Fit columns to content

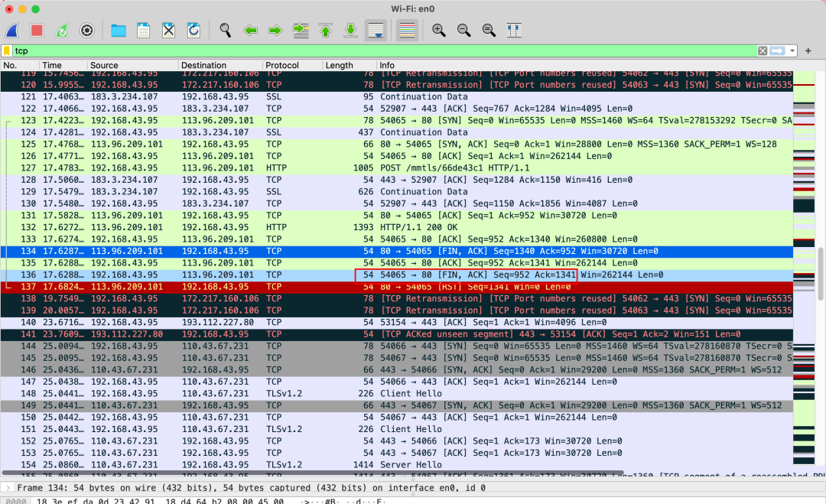[514, 31]
